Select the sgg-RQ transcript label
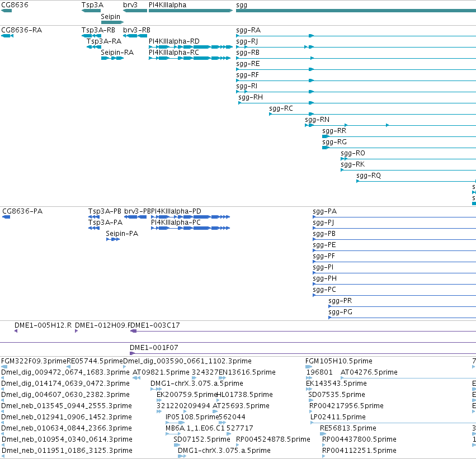The width and height of the screenshot is (476, 459). click(369, 176)
